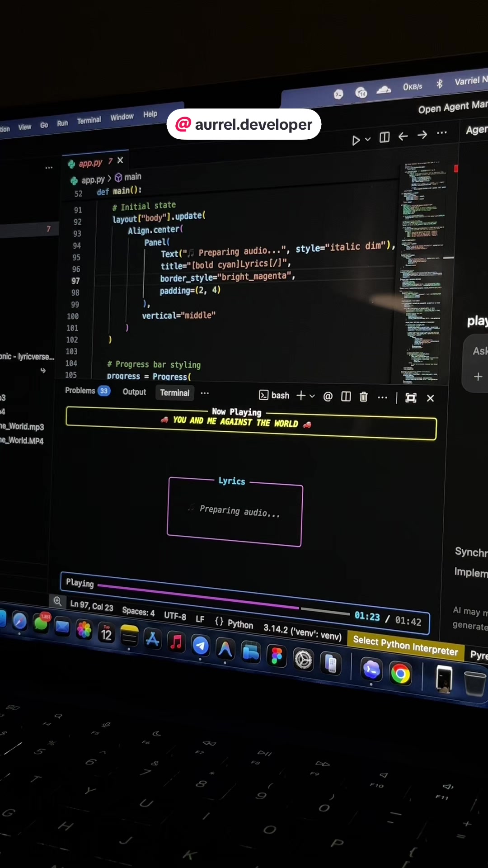Change file encoding UTF-8

click(x=175, y=616)
